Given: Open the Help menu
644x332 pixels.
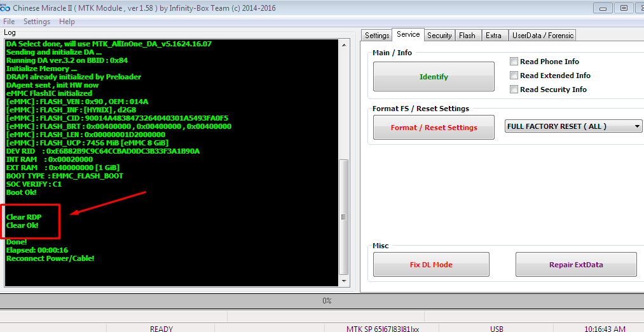Looking at the screenshot, I should point(67,22).
